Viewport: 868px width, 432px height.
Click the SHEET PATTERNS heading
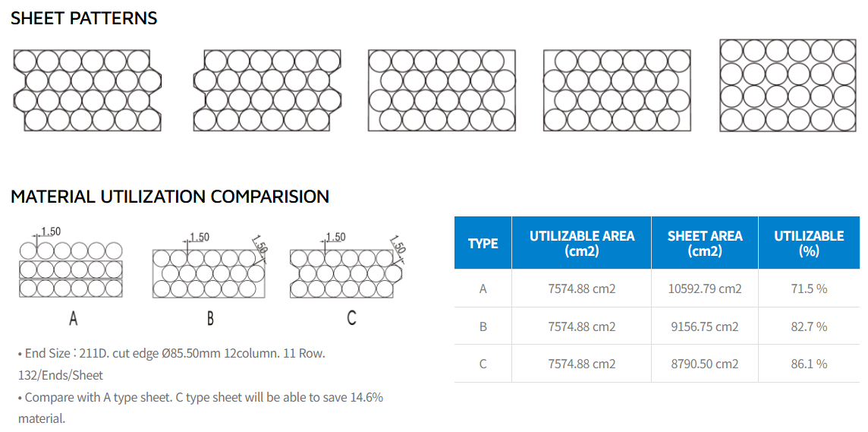tap(84, 19)
